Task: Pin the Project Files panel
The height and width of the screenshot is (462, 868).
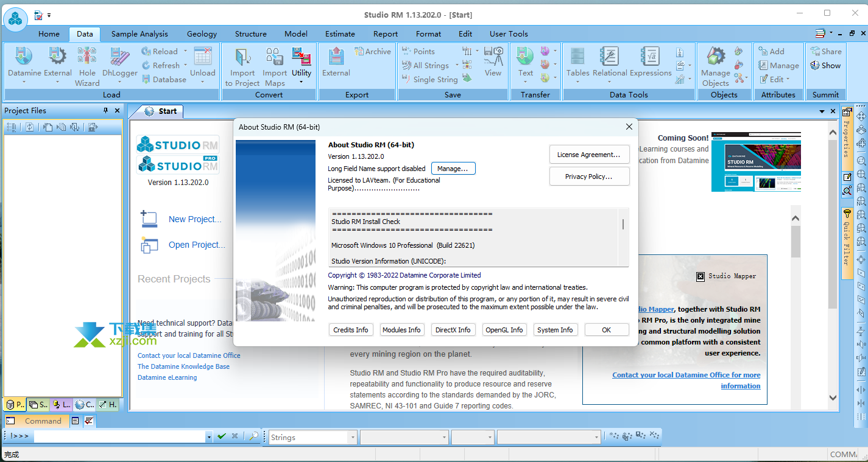Action: tap(105, 111)
